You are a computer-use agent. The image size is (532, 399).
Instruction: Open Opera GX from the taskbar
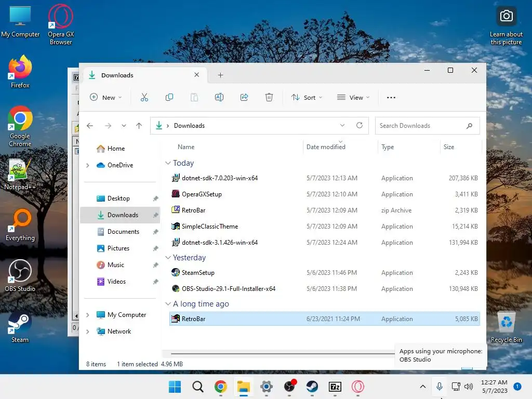point(357,387)
